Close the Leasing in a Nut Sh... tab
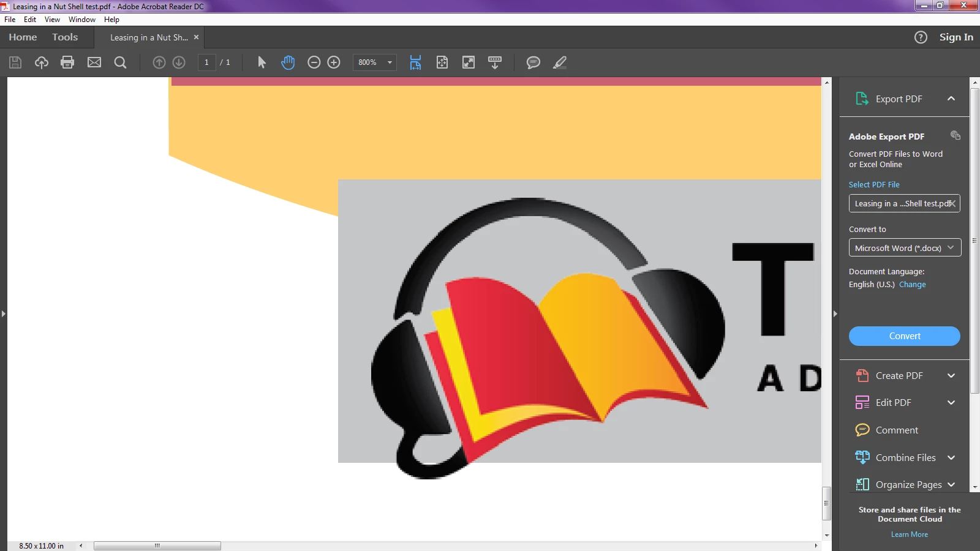The height and width of the screenshot is (551, 980). pyautogui.click(x=196, y=37)
